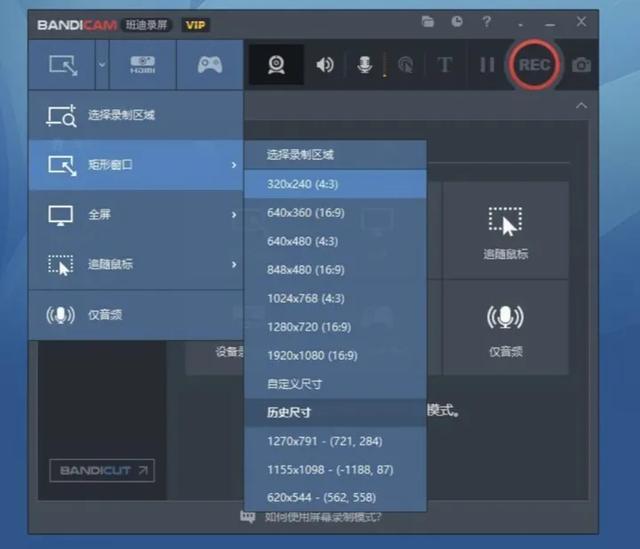Click the 选择录制区域 submenu item
The image size is (640, 549).
pyautogui.click(x=336, y=155)
